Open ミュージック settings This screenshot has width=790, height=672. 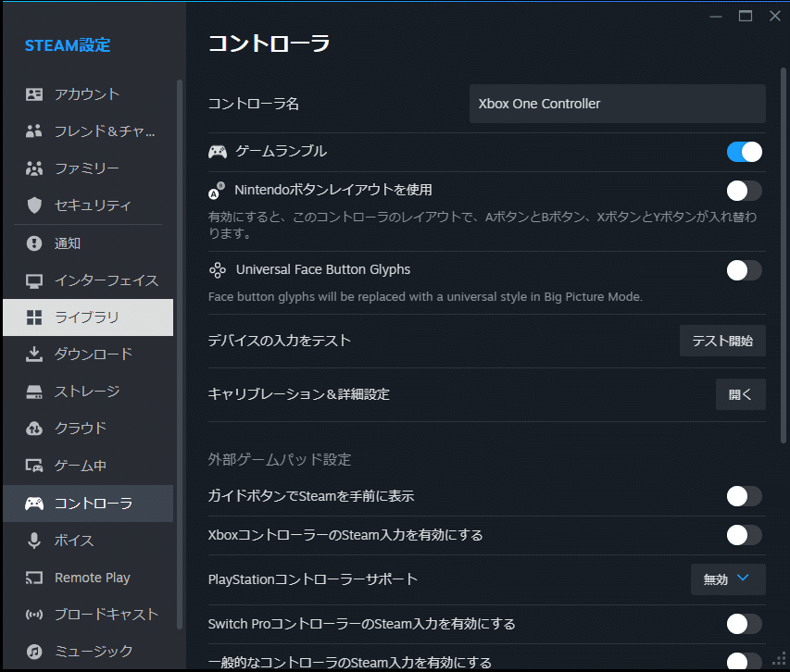88,652
